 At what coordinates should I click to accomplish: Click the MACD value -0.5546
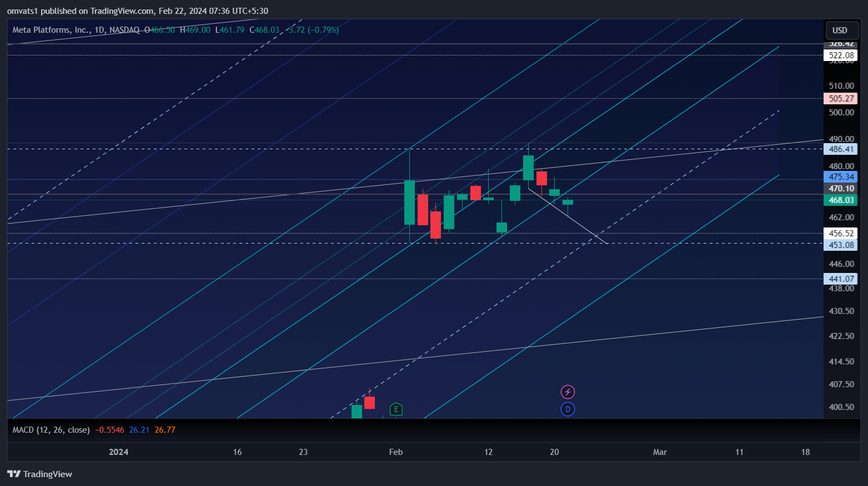[109, 430]
